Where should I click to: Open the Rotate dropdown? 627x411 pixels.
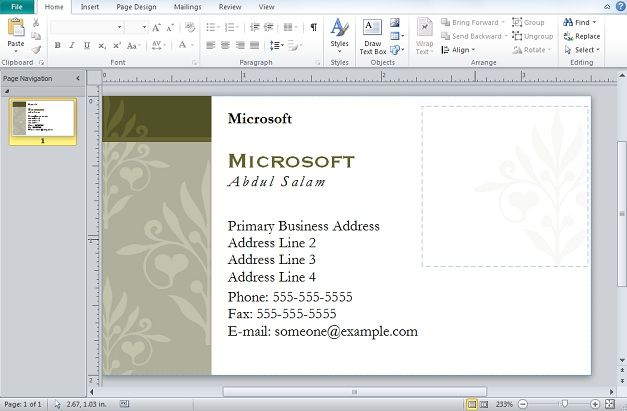pyautogui.click(x=532, y=50)
